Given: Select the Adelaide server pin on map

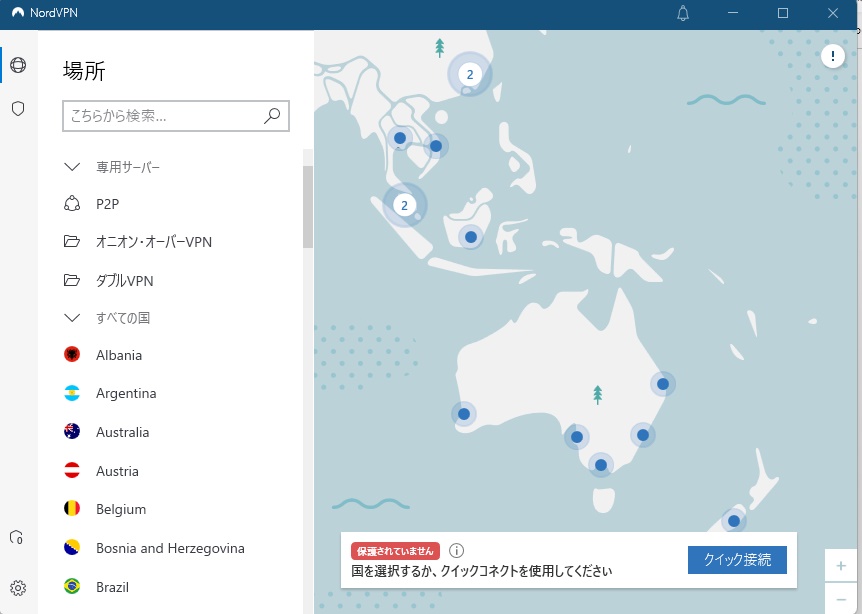Looking at the screenshot, I should 577,437.
